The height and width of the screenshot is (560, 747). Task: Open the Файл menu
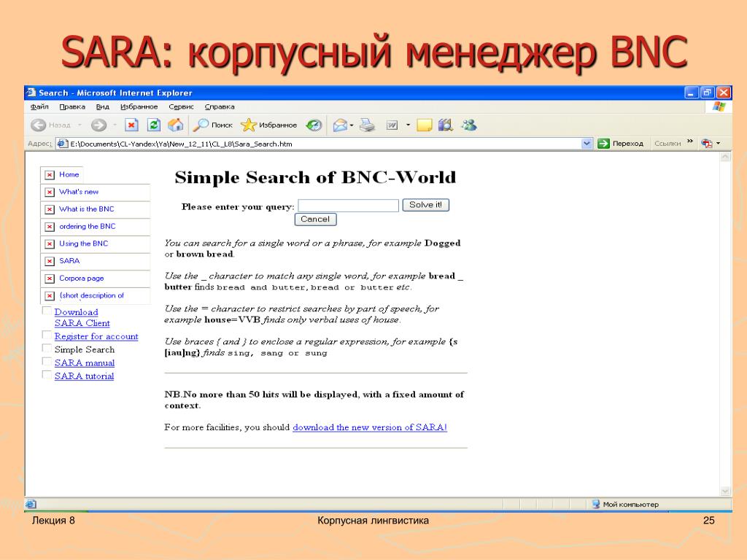point(39,106)
